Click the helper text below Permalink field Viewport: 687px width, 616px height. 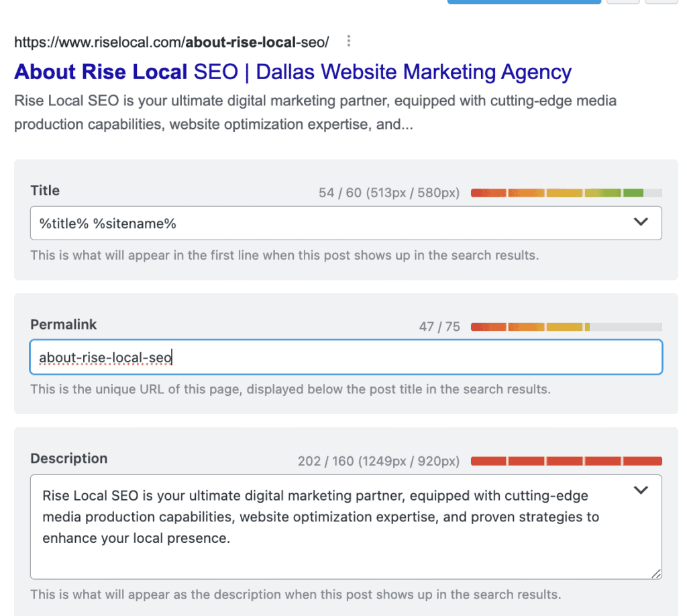[290, 389]
